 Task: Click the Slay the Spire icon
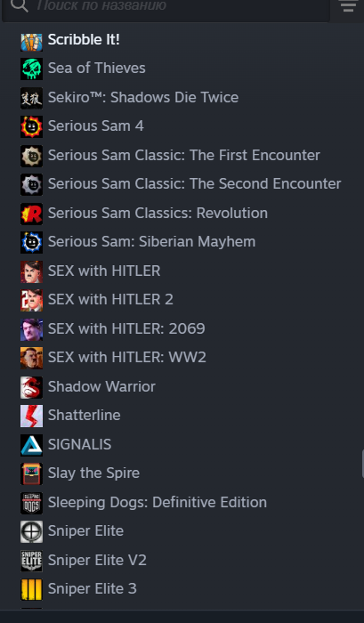pos(31,473)
